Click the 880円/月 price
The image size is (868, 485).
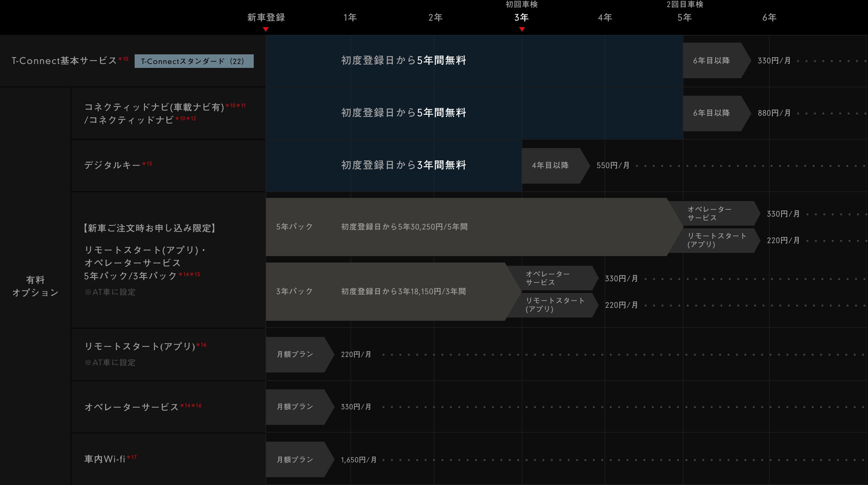[x=774, y=113]
